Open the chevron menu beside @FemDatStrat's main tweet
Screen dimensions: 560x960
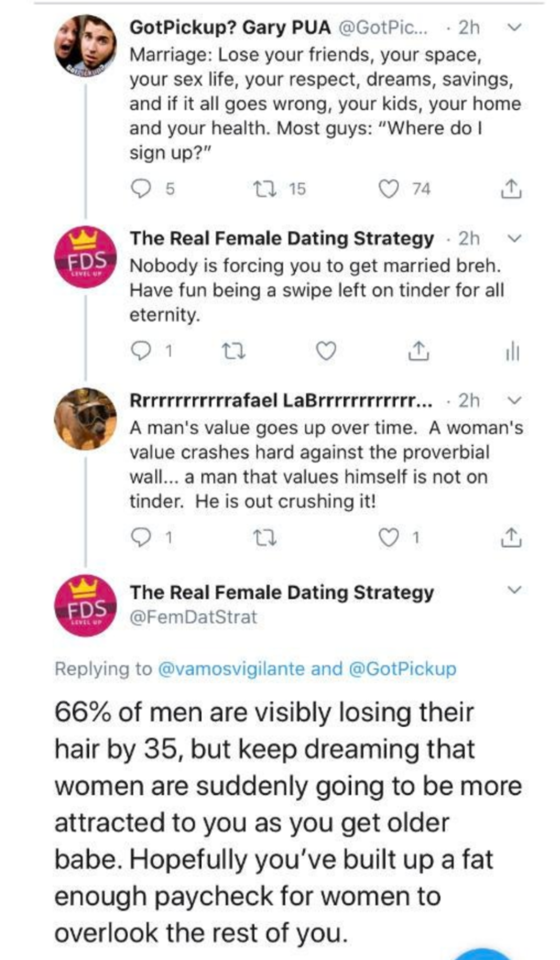(x=514, y=590)
